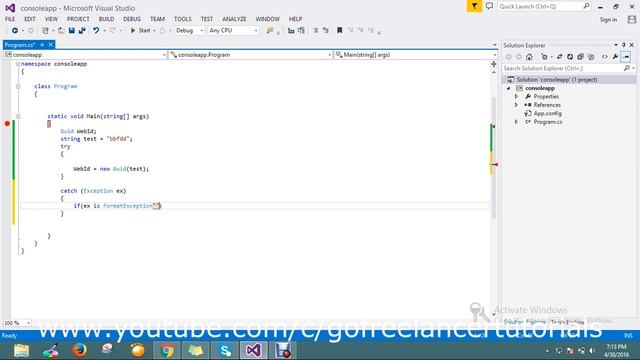
Task: Expand the Properties tree node
Action: [x=516, y=97]
